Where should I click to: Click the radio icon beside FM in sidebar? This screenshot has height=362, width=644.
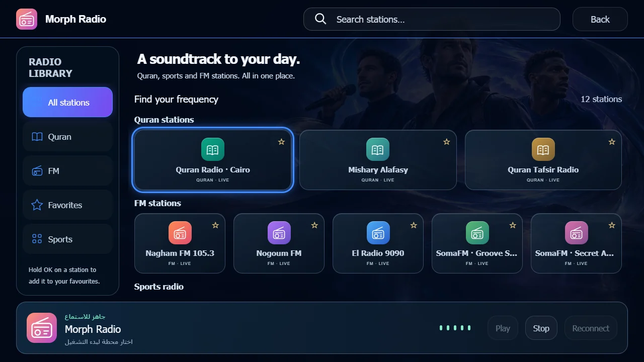37,171
